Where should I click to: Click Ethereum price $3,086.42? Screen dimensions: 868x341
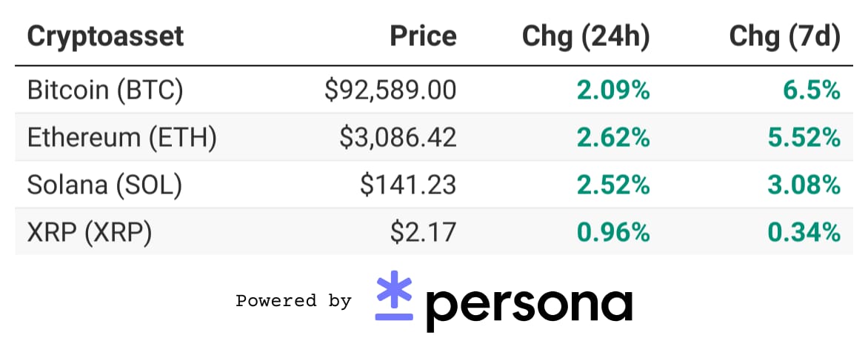coord(398,138)
